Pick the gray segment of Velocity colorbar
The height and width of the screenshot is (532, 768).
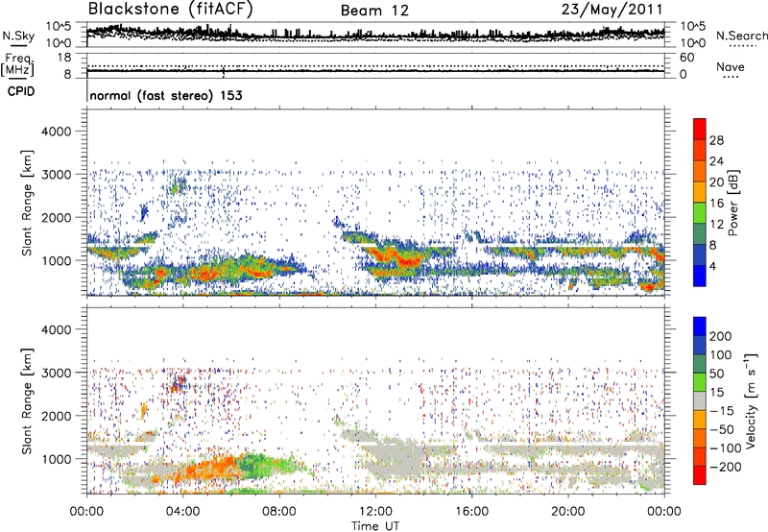coord(700,400)
